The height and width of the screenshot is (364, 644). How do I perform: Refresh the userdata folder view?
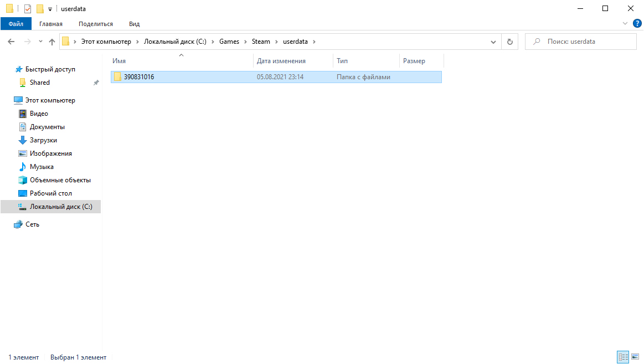(x=509, y=42)
